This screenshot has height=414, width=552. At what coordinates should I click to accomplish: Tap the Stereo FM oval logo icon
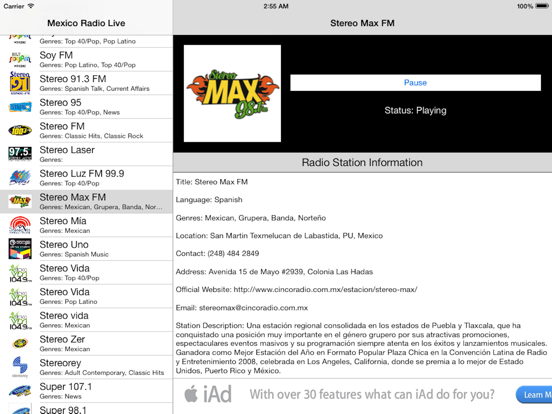click(x=20, y=131)
